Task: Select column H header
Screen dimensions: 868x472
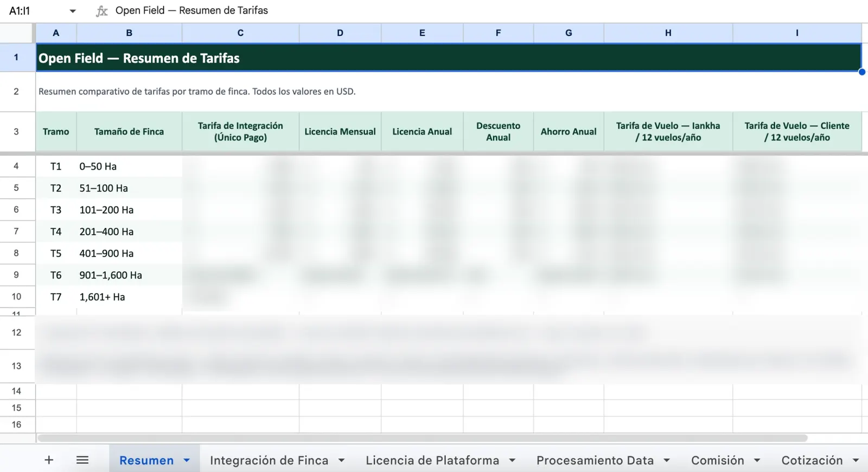Action: tap(668, 33)
